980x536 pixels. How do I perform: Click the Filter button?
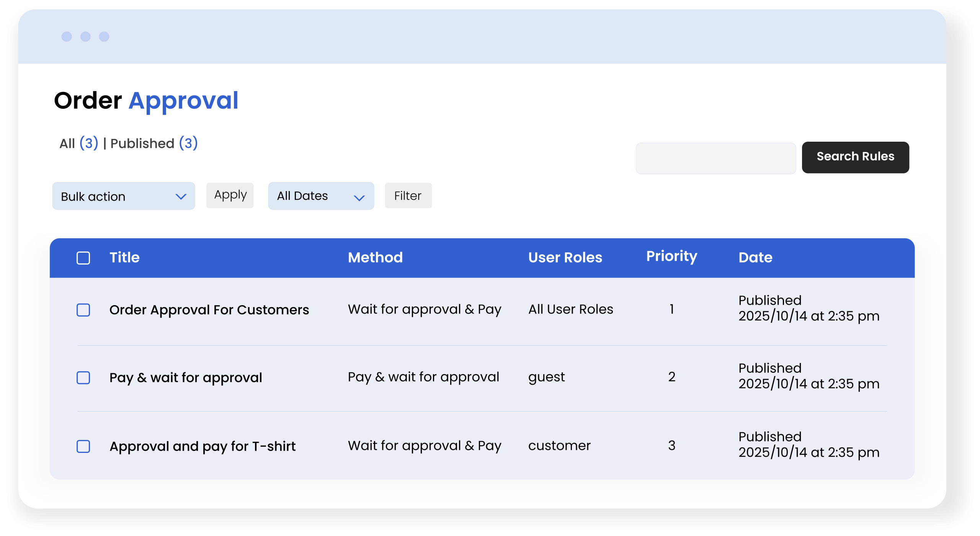coord(408,196)
